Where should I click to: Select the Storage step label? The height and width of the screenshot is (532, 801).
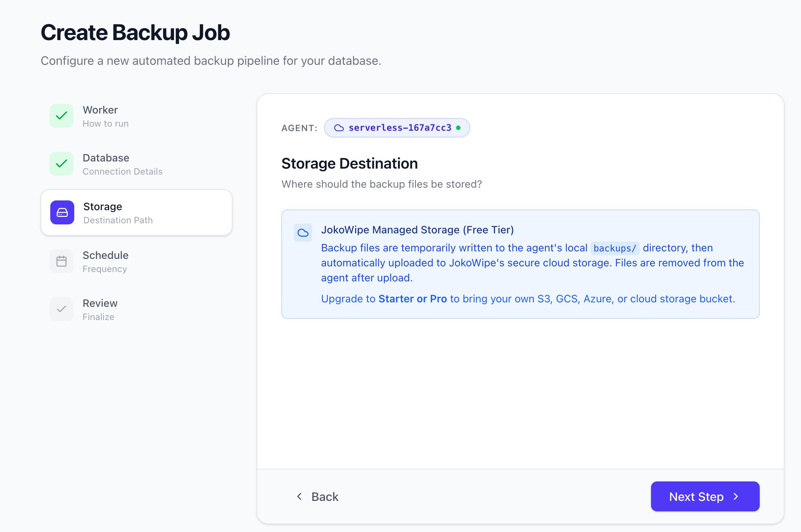(x=103, y=206)
